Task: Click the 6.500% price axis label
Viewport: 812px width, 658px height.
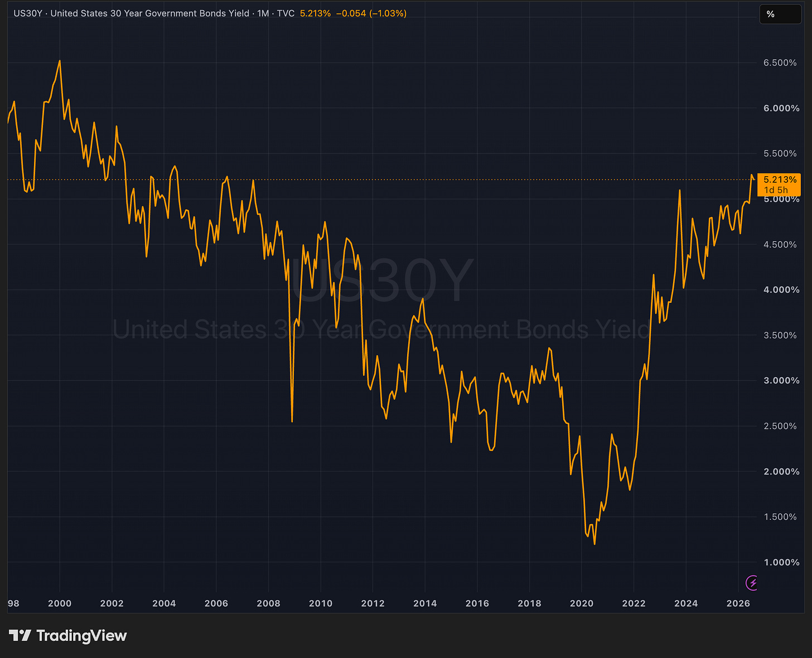Action: pyautogui.click(x=780, y=63)
